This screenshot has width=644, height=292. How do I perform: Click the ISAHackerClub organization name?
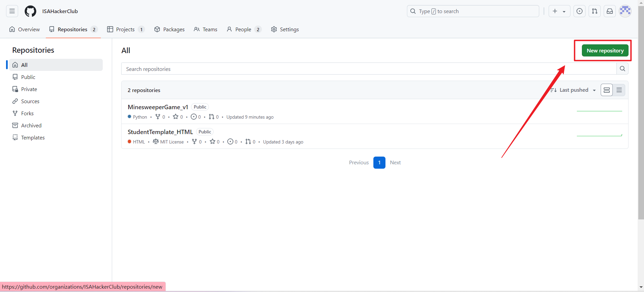[x=60, y=11]
